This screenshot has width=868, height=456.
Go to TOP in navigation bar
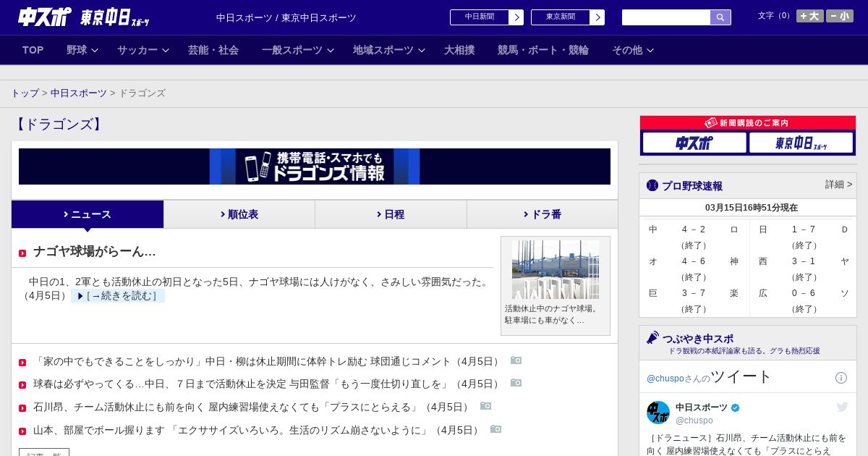pyautogui.click(x=33, y=50)
